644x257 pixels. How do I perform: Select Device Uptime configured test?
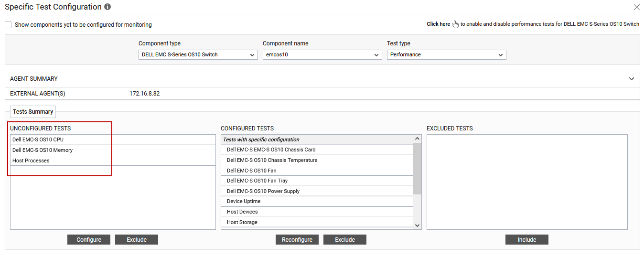(x=317, y=201)
